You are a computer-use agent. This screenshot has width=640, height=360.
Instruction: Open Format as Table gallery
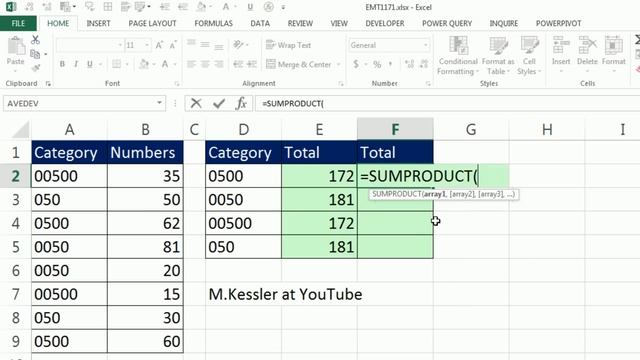[x=498, y=56]
